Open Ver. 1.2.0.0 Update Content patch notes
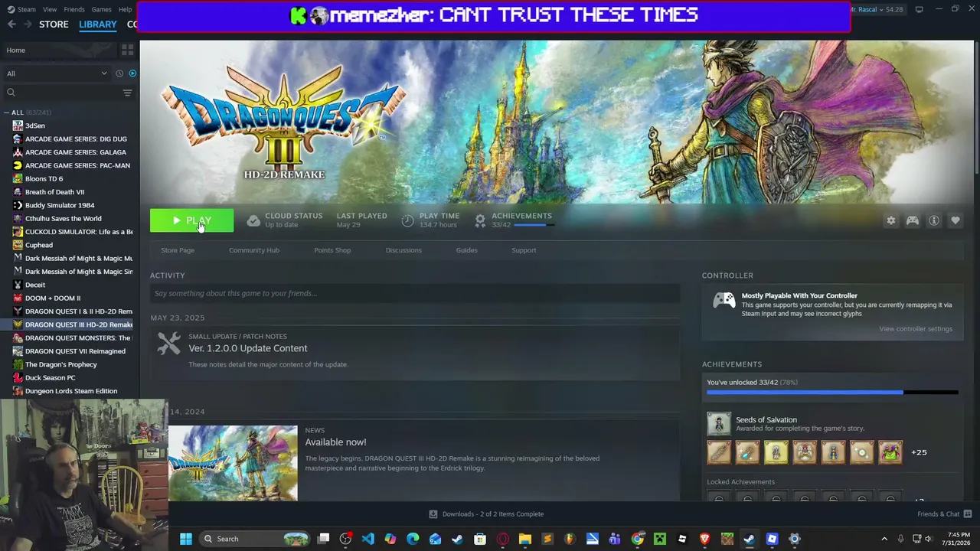Image resolution: width=980 pixels, height=551 pixels. [x=248, y=348]
